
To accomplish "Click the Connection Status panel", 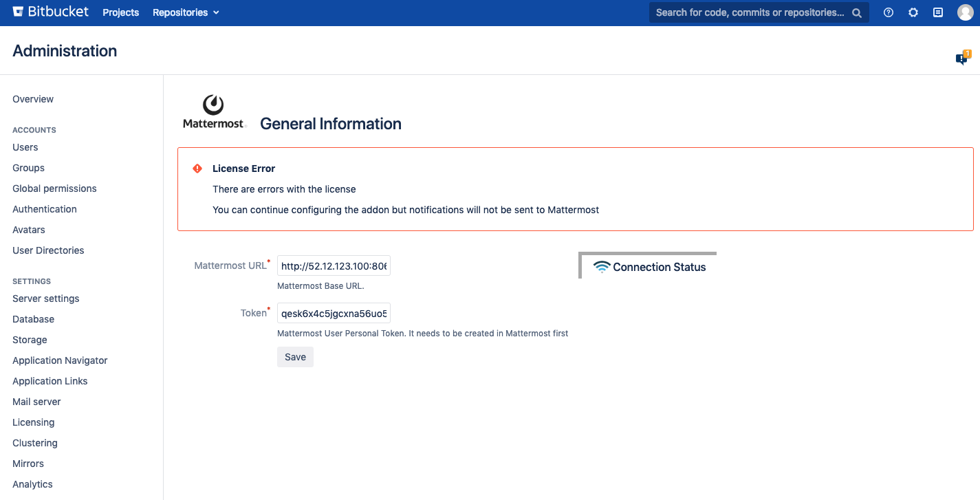I will [649, 267].
